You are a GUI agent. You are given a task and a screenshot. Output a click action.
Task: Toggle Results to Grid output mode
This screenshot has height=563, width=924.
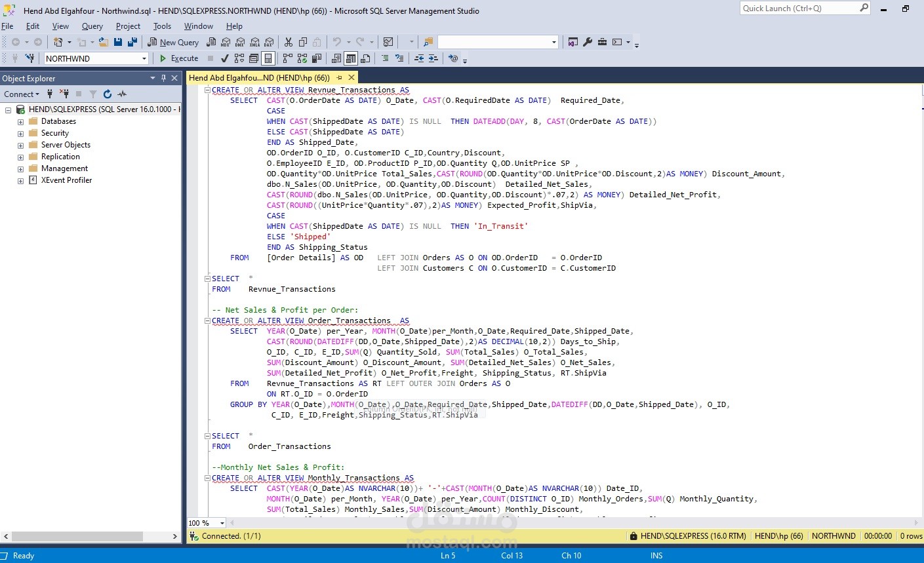click(351, 58)
